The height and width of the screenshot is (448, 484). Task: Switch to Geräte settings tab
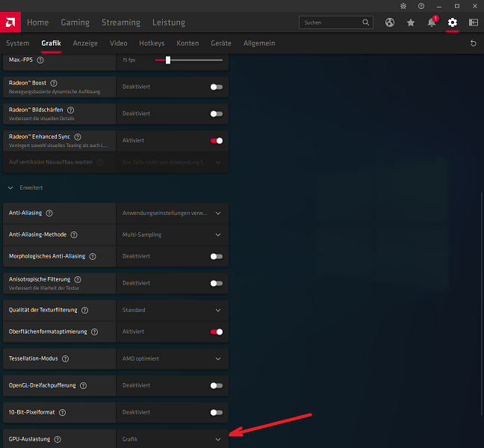221,43
